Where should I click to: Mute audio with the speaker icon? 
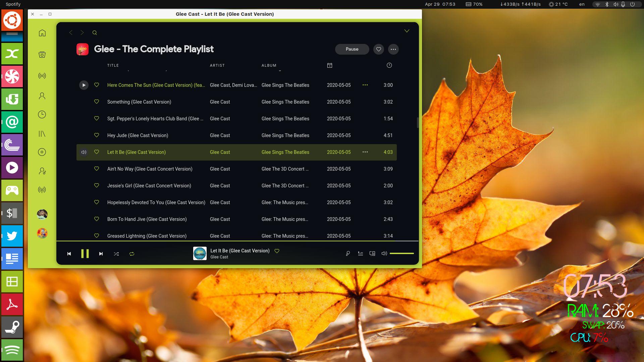click(384, 254)
